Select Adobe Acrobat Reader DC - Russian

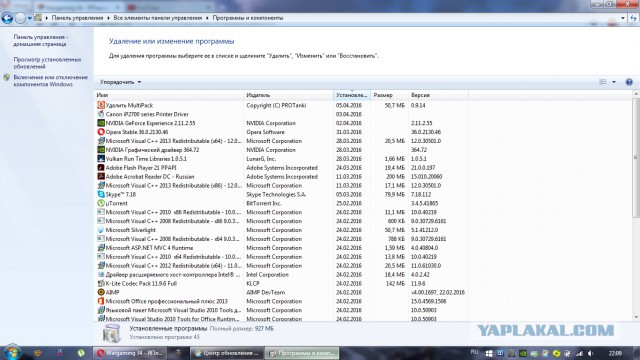click(x=281, y=176)
